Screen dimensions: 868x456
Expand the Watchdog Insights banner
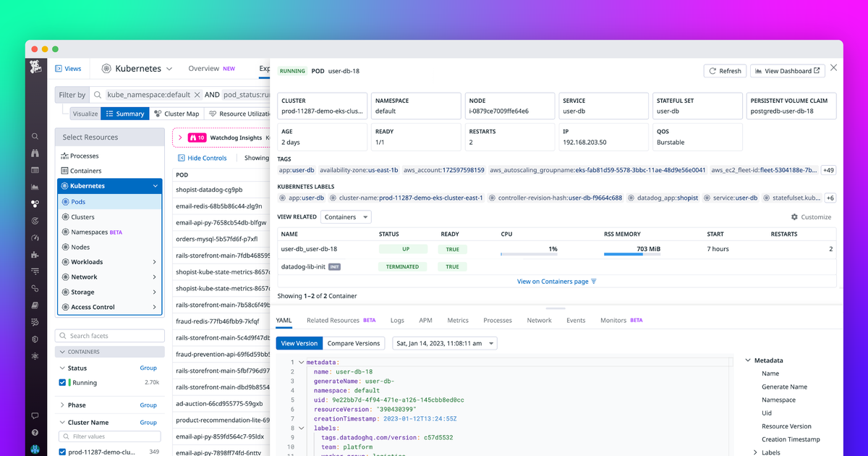(x=180, y=138)
